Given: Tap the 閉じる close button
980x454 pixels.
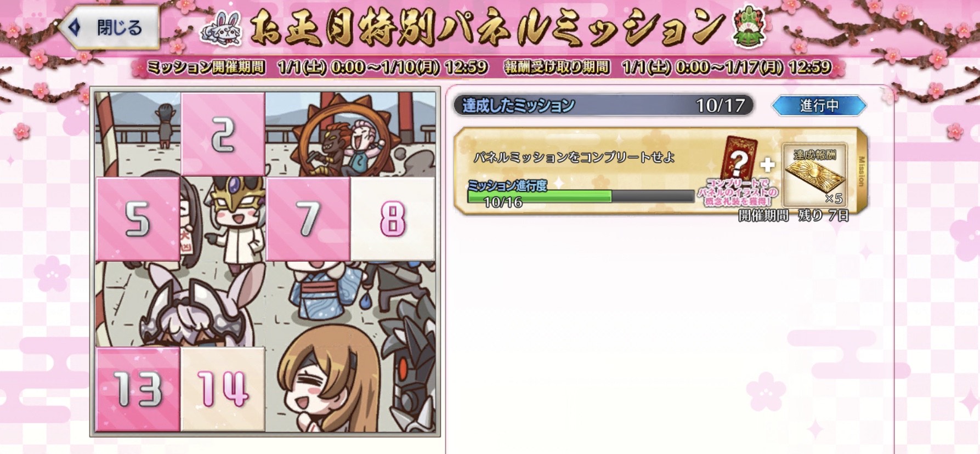Looking at the screenshot, I should pos(110,27).
